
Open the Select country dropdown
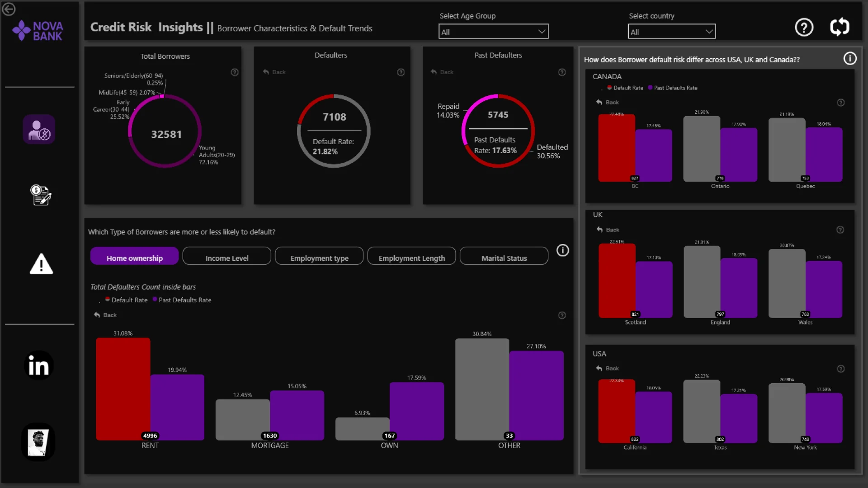[671, 32]
